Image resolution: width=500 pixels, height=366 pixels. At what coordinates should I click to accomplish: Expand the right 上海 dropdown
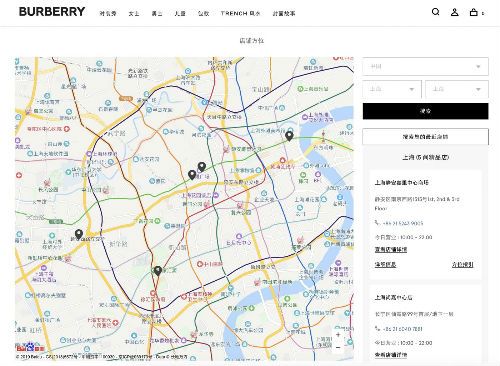[457, 89]
